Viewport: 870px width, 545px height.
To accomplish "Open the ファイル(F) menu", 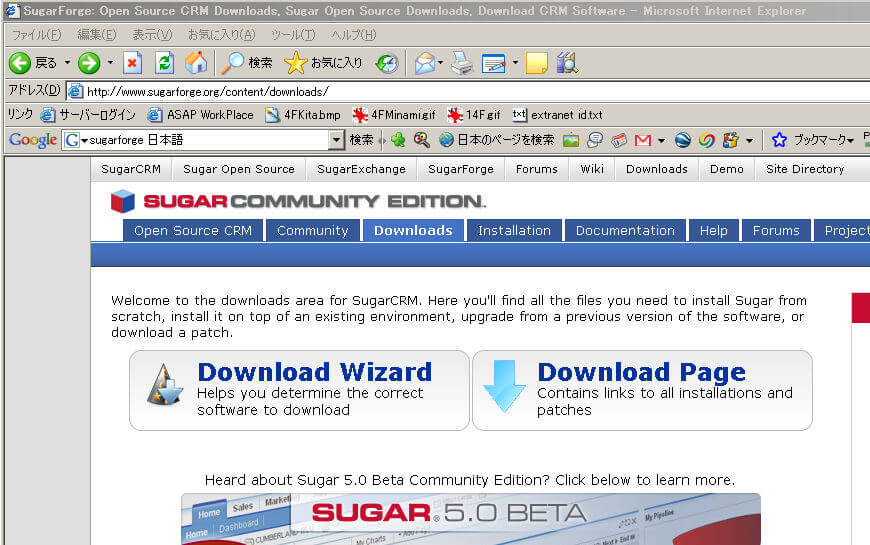I will (x=36, y=35).
